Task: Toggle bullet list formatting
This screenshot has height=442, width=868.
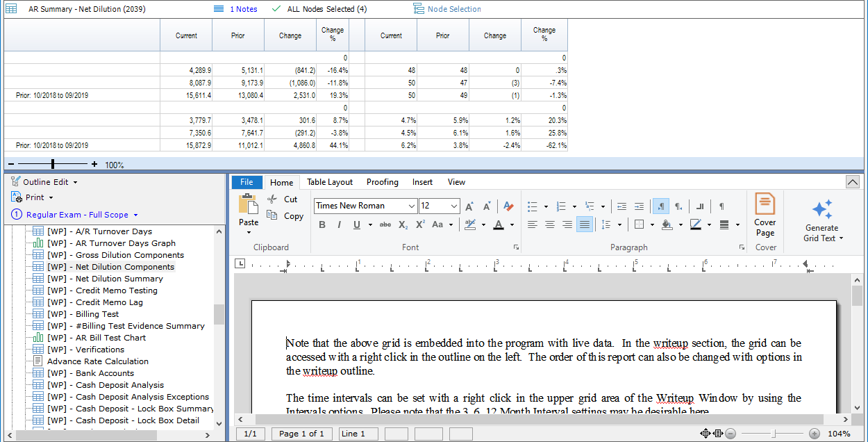Action: [532, 206]
